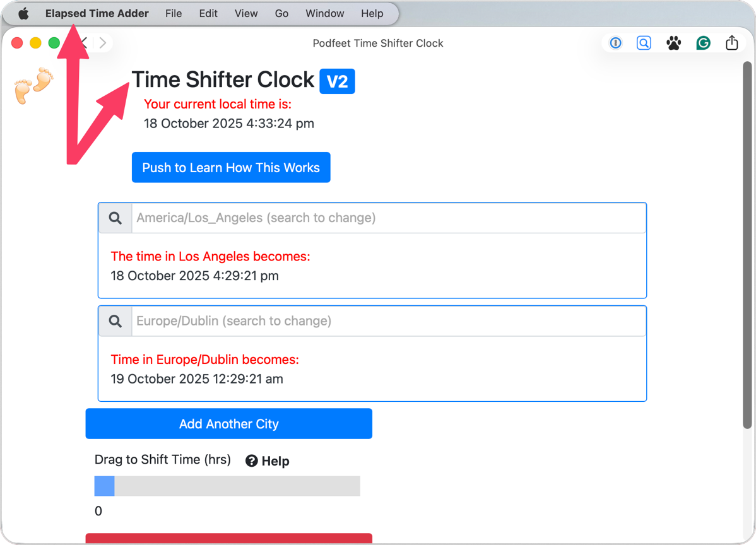Viewport: 756px width, 545px height.
Task: Open the paw print browser extension
Action: tap(673, 43)
